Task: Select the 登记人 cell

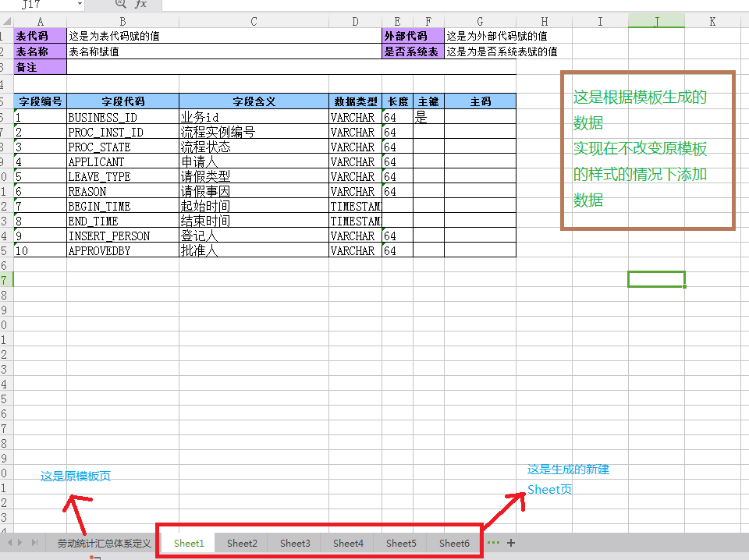Action: pyautogui.click(x=254, y=236)
